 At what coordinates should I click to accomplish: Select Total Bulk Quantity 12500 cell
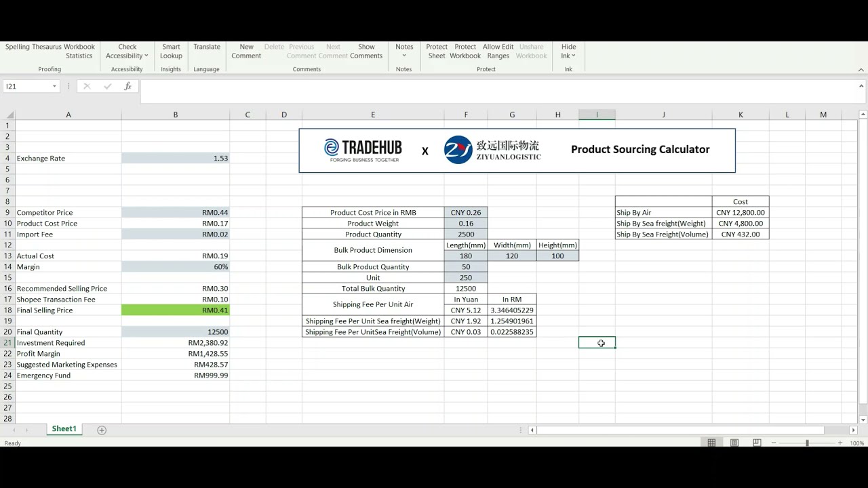pos(466,288)
